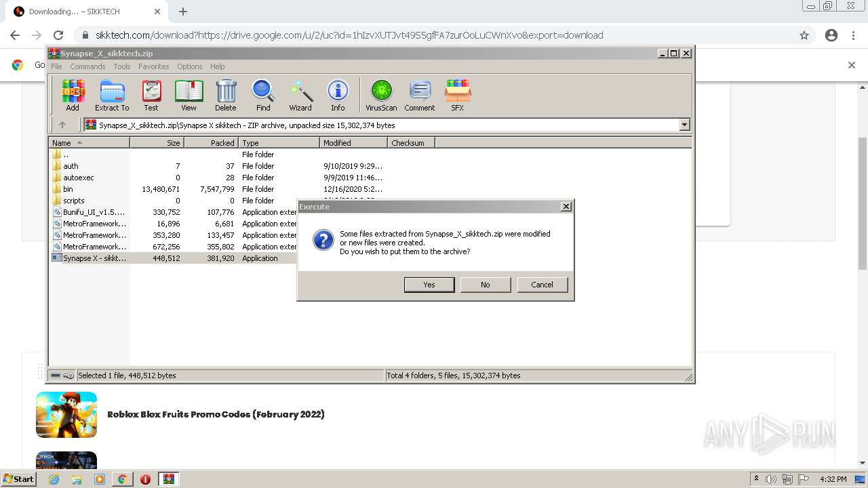The image size is (868, 488).
Task: Click the volume icon in system tray
Action: 771,479
